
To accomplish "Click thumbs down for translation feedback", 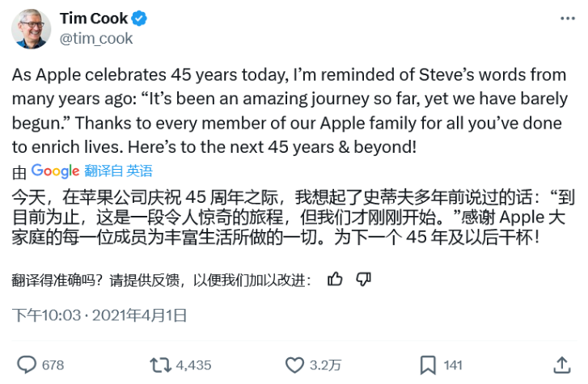I will coord(363,280).
